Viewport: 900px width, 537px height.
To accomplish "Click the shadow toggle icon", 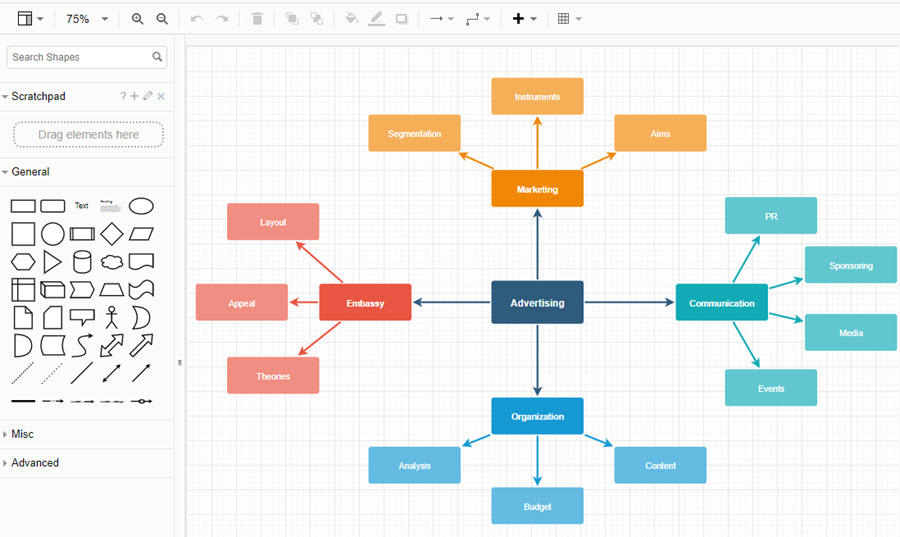I will coord(402,19).
